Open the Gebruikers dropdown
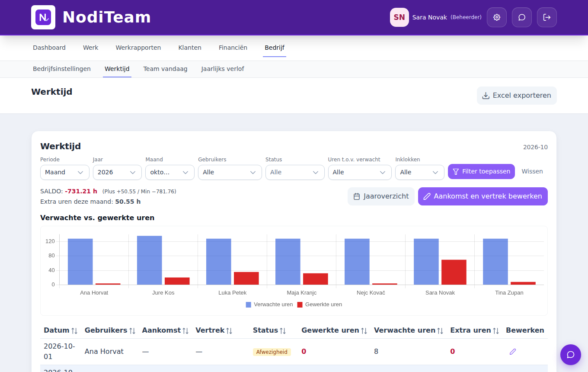The image size is (588, 372). pos(230,172)
